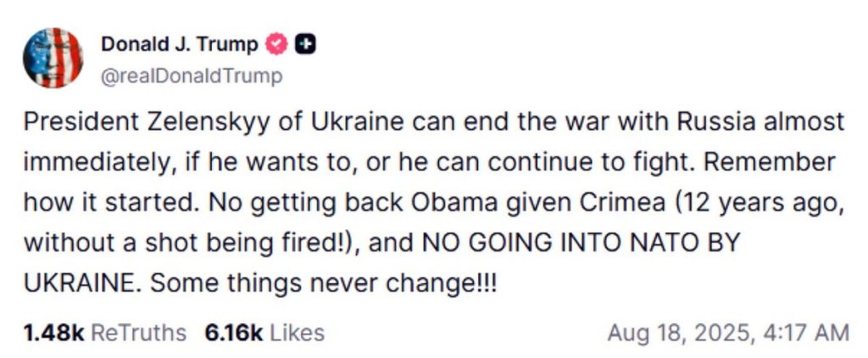
Task: Click the word "UKRAINE" in capital letters
Action: pyautogui.click(x=76, y=282)
